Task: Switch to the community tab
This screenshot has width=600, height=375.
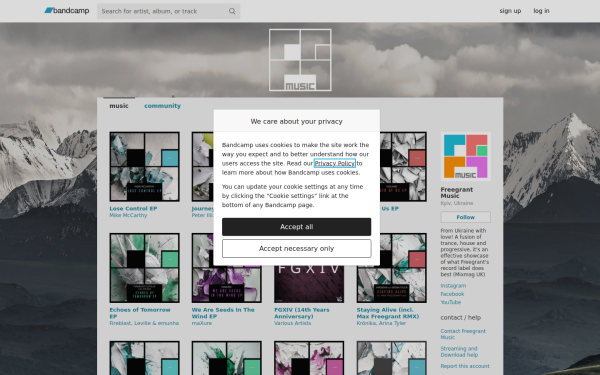Action: 162,106
